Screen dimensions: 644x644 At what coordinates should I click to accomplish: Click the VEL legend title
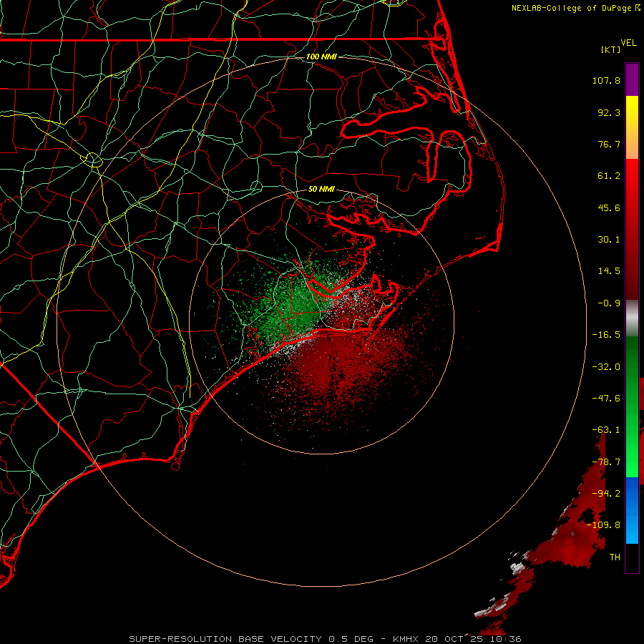coord(628,43)
